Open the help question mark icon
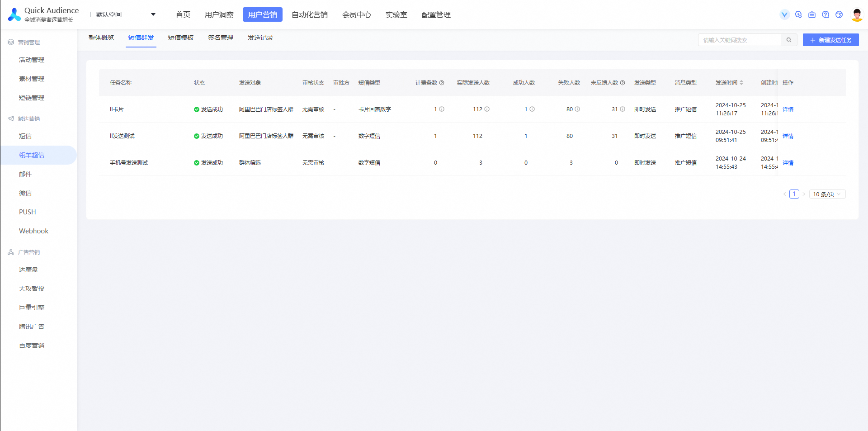 826,14
